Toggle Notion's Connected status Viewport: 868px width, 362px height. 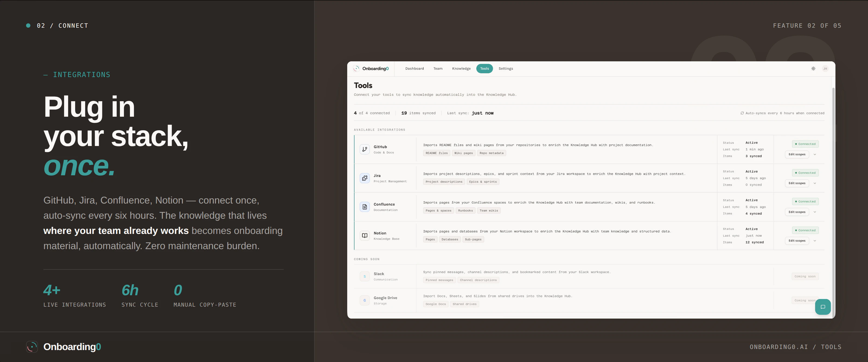[x=805, y=230]
